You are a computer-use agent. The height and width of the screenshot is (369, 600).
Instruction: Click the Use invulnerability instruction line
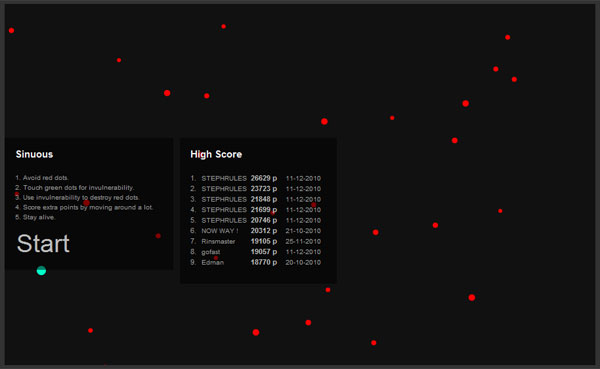click(x=77, y=198)
